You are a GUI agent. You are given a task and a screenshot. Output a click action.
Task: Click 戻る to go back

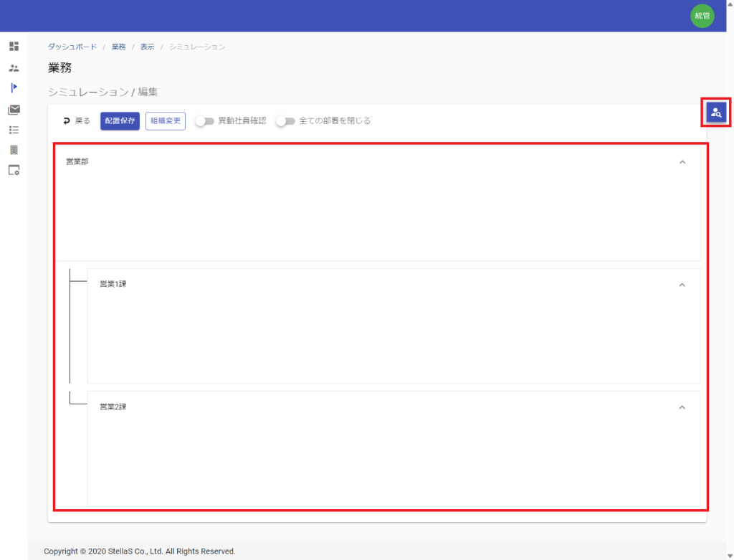(x=77, y=121)
